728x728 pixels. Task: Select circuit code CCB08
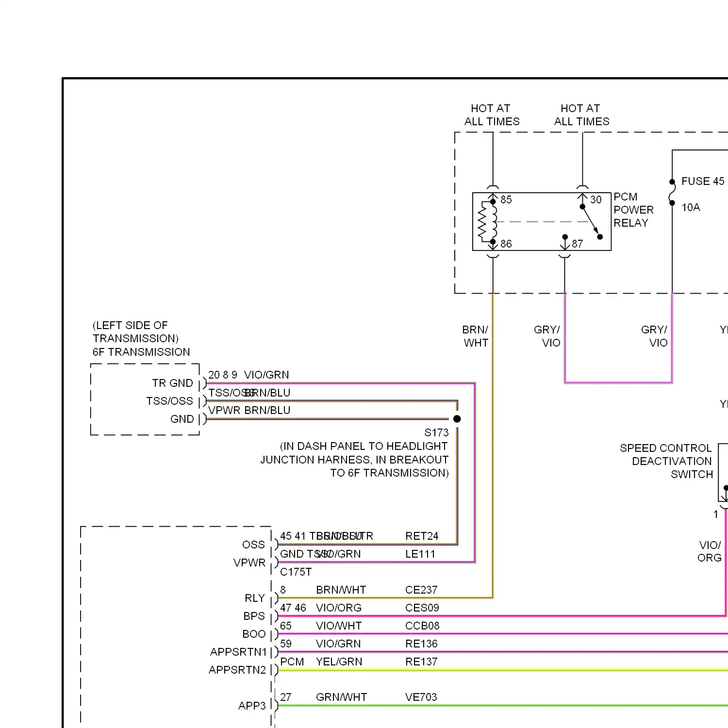pyautogui.click(x=422, y=626)
